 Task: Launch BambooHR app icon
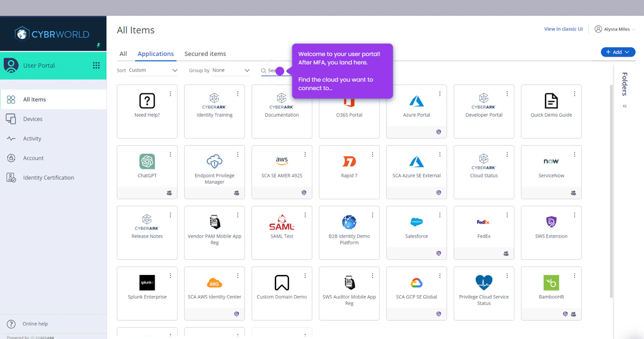[551, 283]
